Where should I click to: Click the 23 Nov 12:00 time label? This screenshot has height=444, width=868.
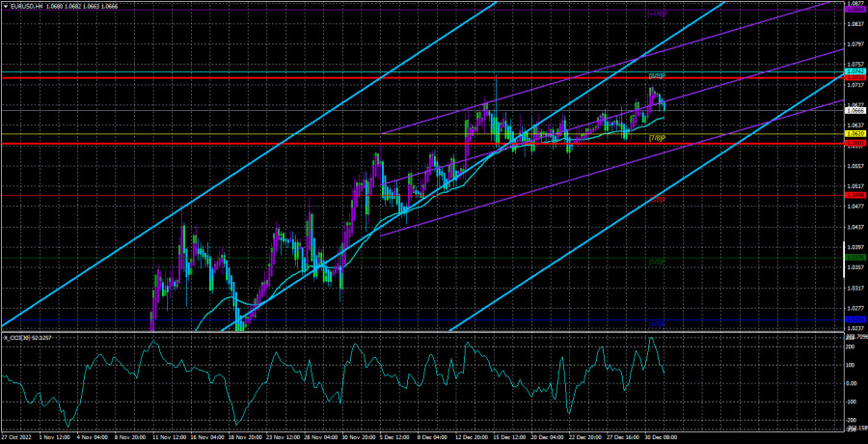(x=282, y=439)
